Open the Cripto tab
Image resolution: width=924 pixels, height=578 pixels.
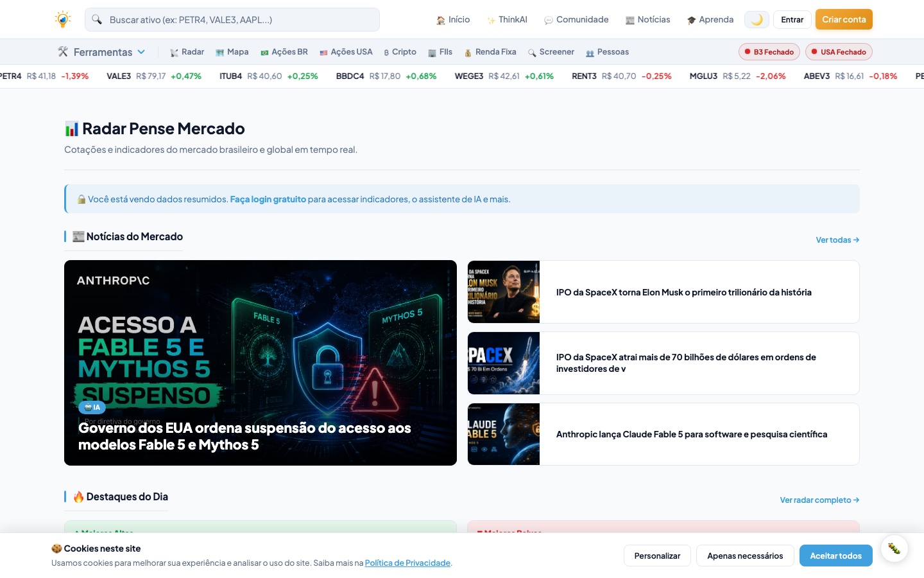click(400, 52)
